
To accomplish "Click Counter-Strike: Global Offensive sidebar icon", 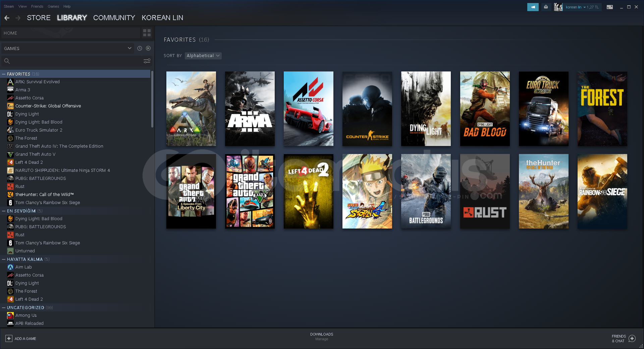I will [x=10, y=106].
